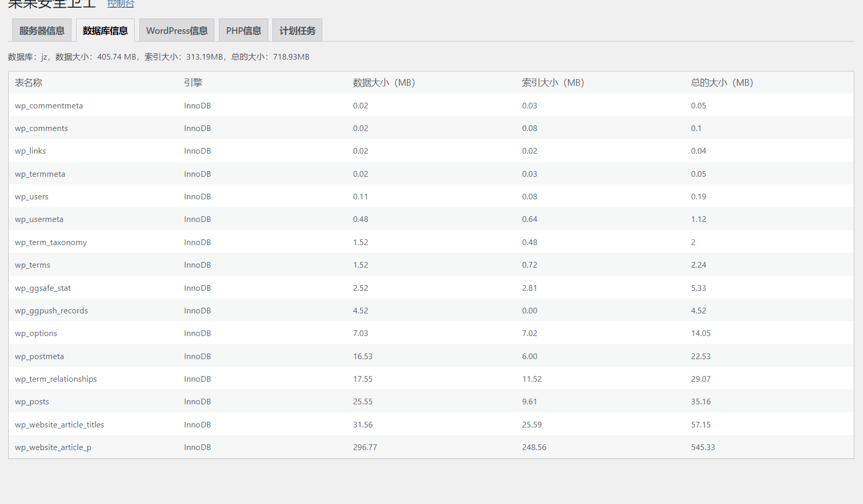
Task: Click the database summary line showing 718.93MB
Action: tap(159, 57)
